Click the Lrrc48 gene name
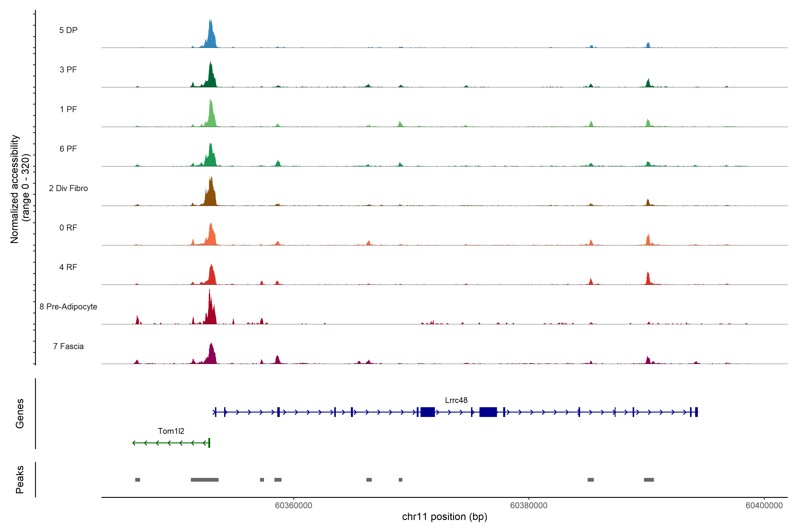798x532 pixels. click(x=456, y=400)
